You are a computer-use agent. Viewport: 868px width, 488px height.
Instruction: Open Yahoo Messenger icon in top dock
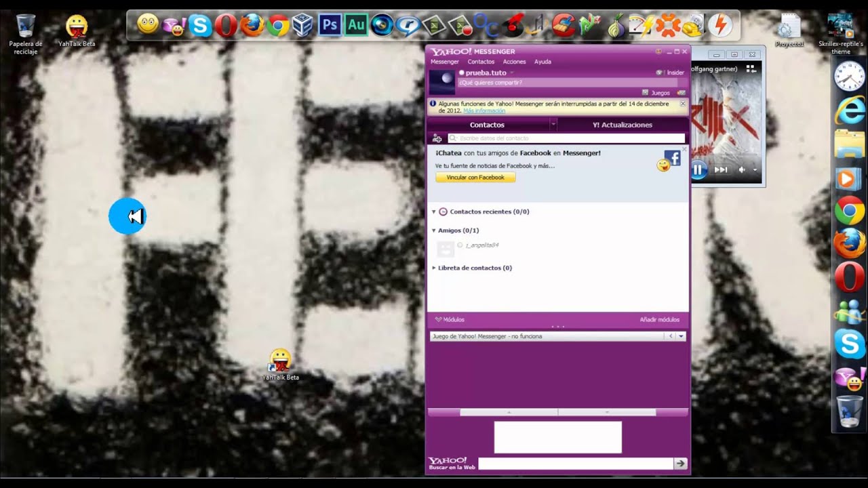(x=174, y=26)
